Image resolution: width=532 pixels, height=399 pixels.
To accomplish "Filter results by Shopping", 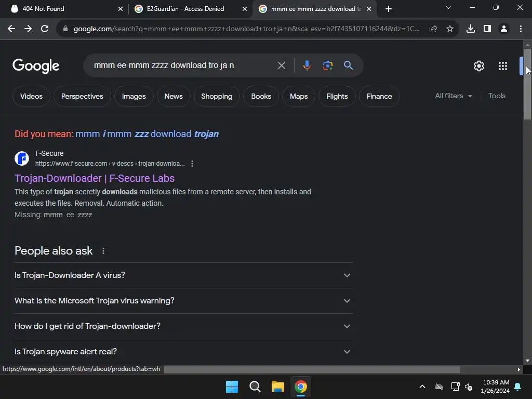I will pyautogui.click(x=217, y=96).
